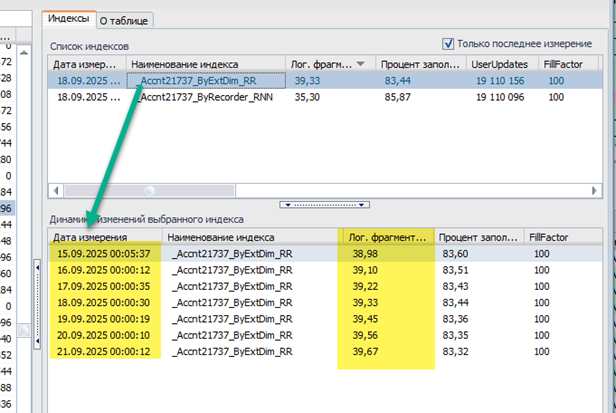616x413 pixels.
Task: Open the О таблице tab
Action: pyautogui.click(x=127, y=18)
